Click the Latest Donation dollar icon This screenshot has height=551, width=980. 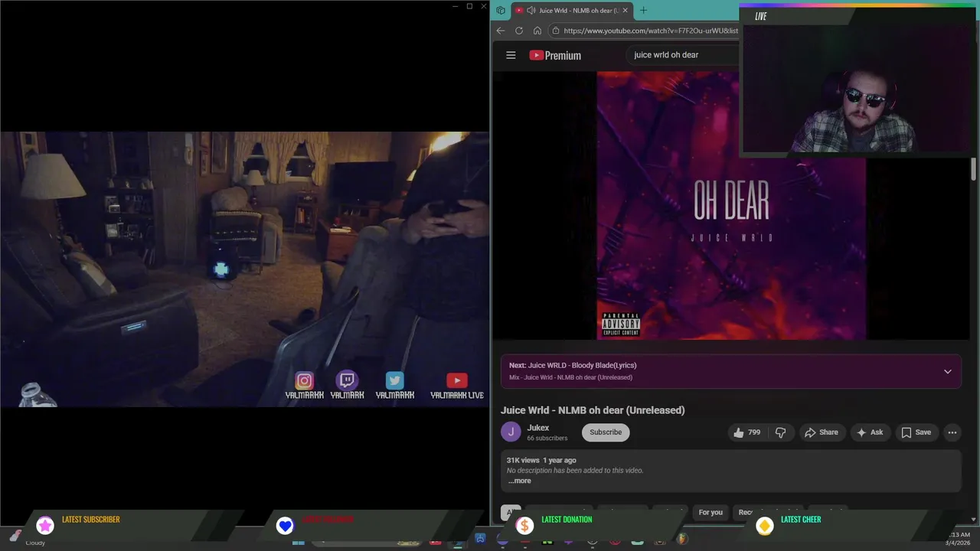tap(524, 525)
